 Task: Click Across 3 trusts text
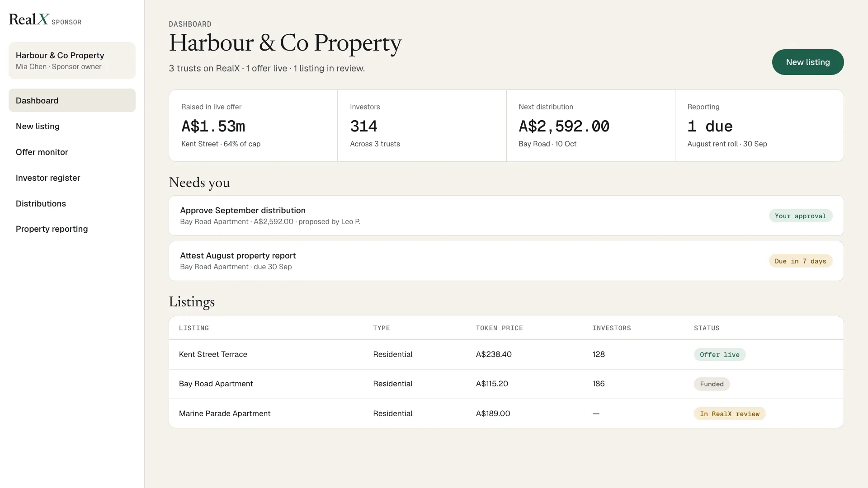tap(375, 144)
